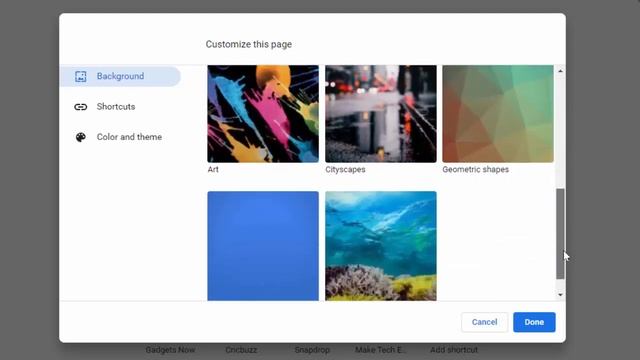Click the Shortcuts link icon
The image size is (640, 360).
pyautogui.click(x=81, y=107)
